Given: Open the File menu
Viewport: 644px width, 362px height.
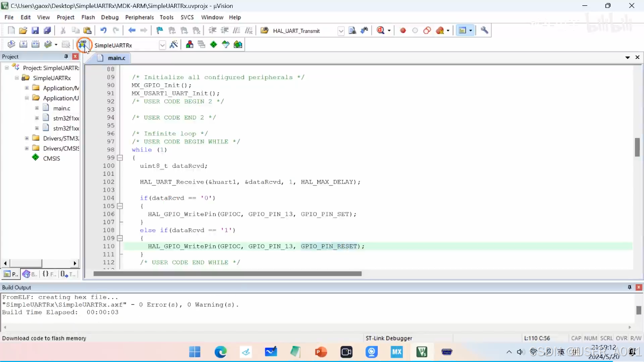Looking at the screenshot, I should pyautogui.click(x=9, y=17).
